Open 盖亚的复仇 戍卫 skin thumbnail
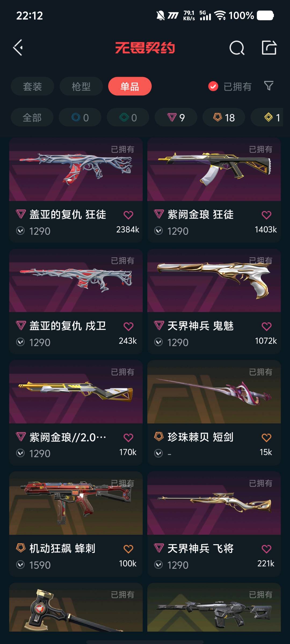Viewport: 290px width, 644px height. pyautogui.click(x=76, y=281)
